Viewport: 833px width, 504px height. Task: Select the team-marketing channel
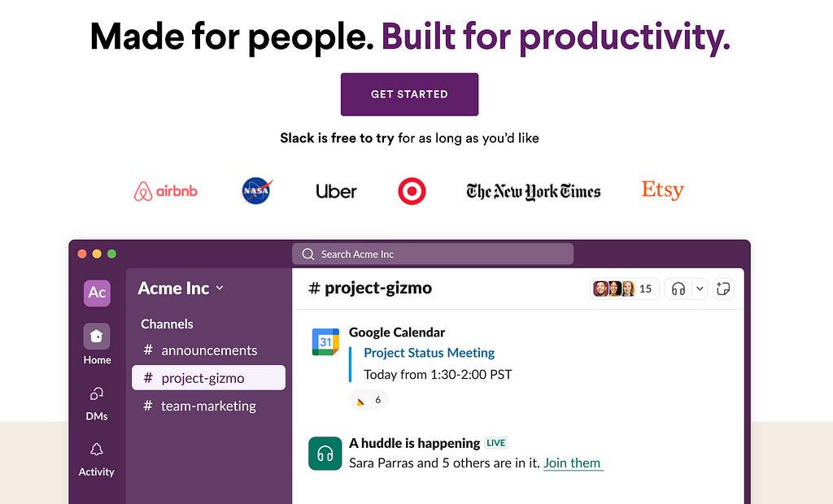tap(208, 406)
